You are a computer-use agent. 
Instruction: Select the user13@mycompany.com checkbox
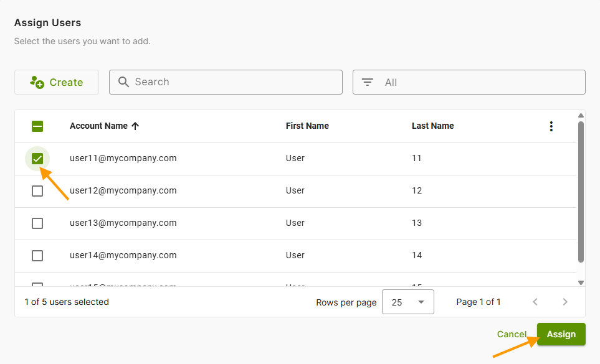[37, 223]
